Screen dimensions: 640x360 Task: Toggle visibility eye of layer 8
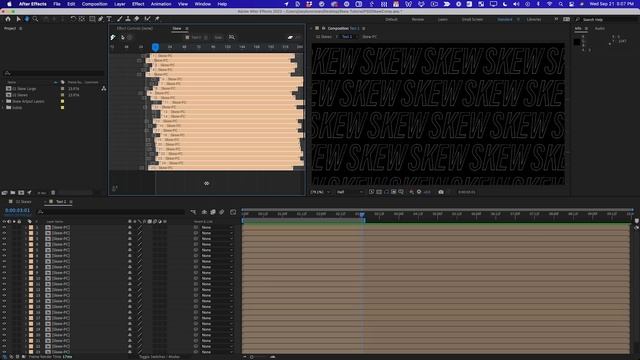pyautogui.click(x=4, y=267)
